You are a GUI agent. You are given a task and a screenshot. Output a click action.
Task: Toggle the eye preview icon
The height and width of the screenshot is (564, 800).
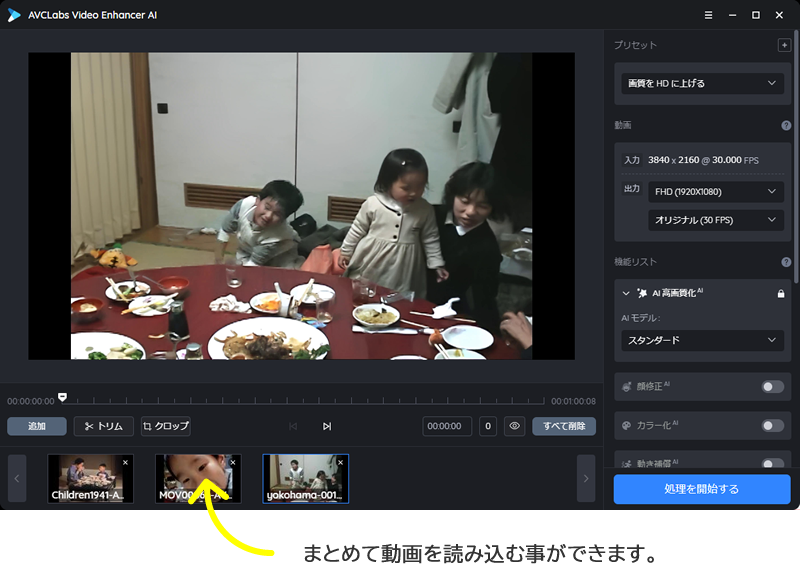click(515, 426)
